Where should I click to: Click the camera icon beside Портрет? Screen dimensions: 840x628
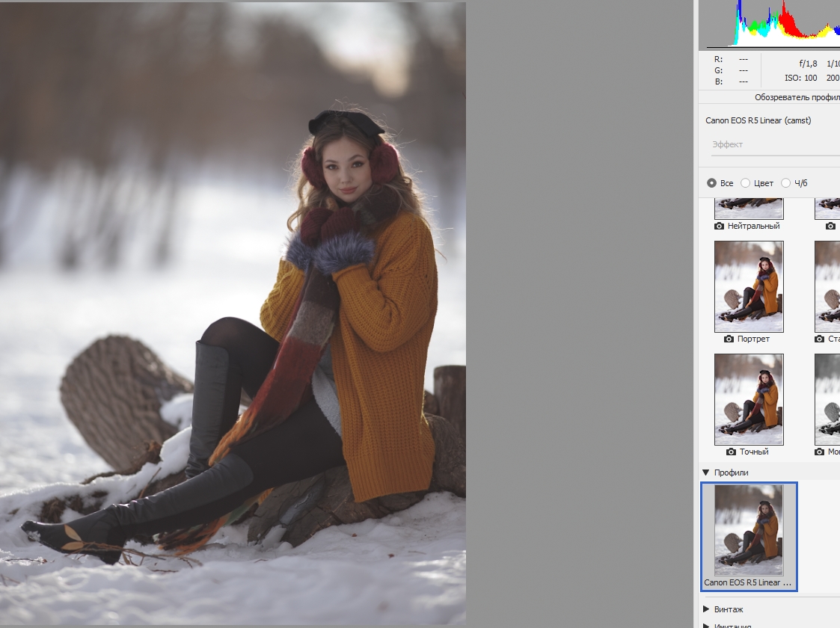[x=730, y=339]
